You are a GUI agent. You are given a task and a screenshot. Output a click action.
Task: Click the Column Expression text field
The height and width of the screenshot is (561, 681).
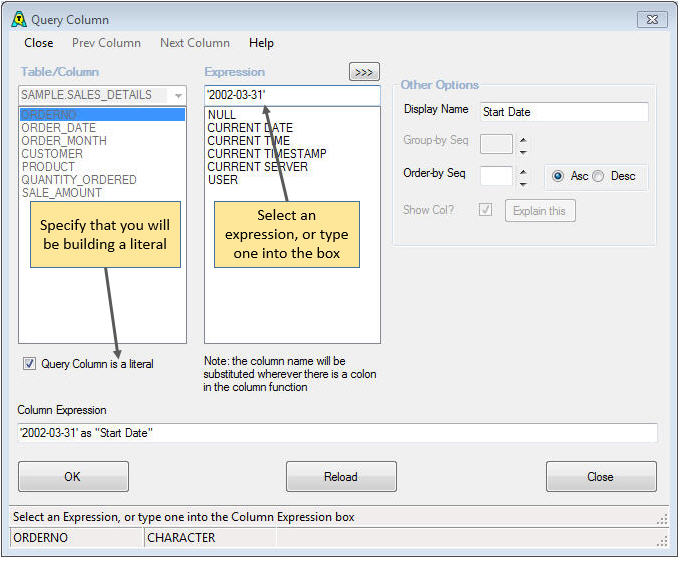pos(337,433)
